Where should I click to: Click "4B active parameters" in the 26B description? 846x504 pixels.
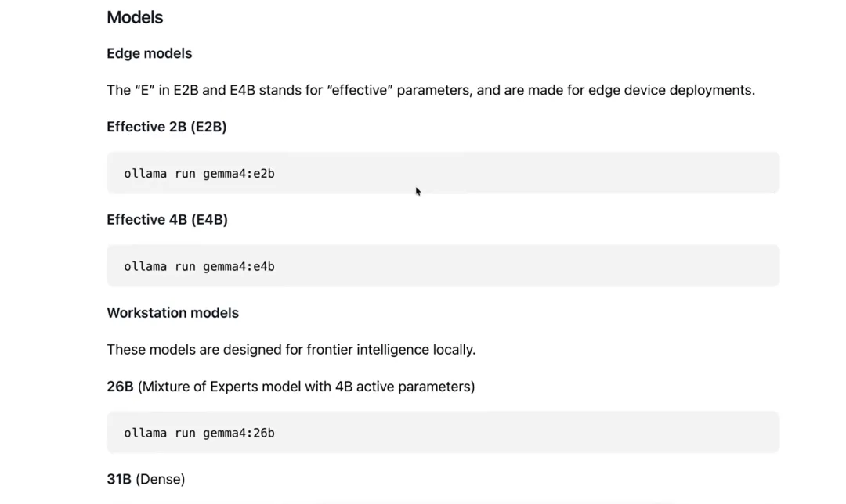pos(403,387)
